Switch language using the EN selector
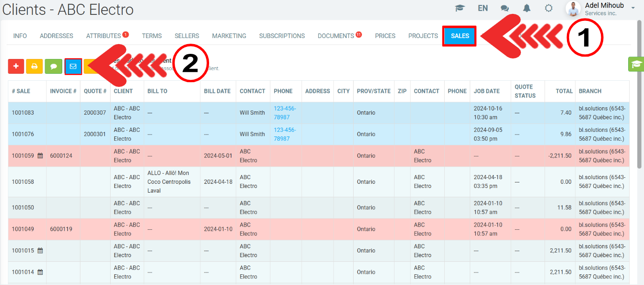Viewport: 644px width, 285px height. point(483,8)
